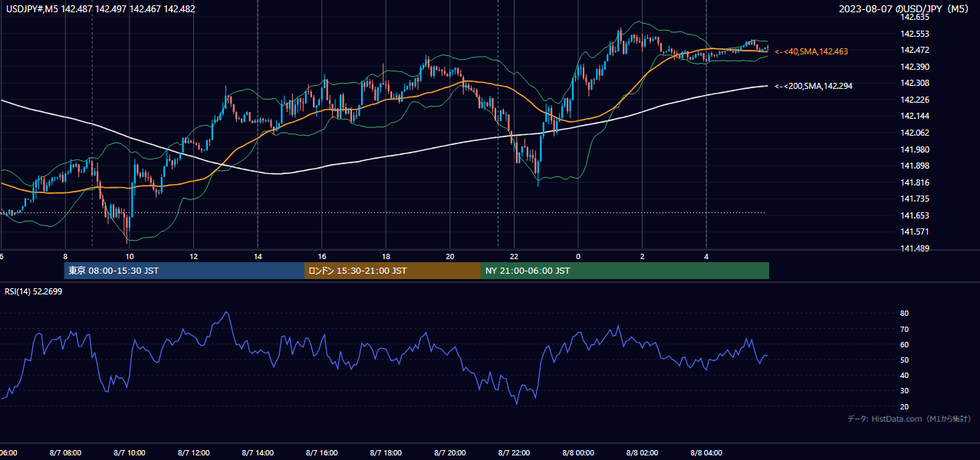This screenshot has height=460, width=980.
Task: Click price axis label 142.472
Action: tap(913, 50)
